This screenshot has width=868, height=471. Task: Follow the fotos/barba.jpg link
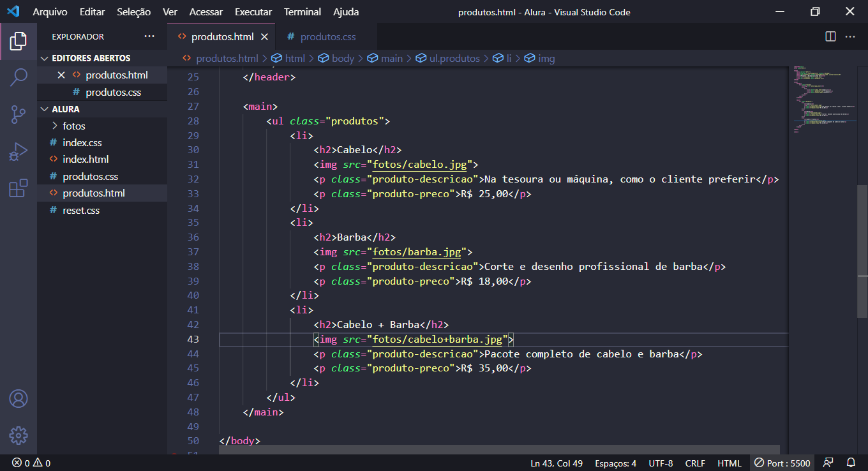[416, 252]
